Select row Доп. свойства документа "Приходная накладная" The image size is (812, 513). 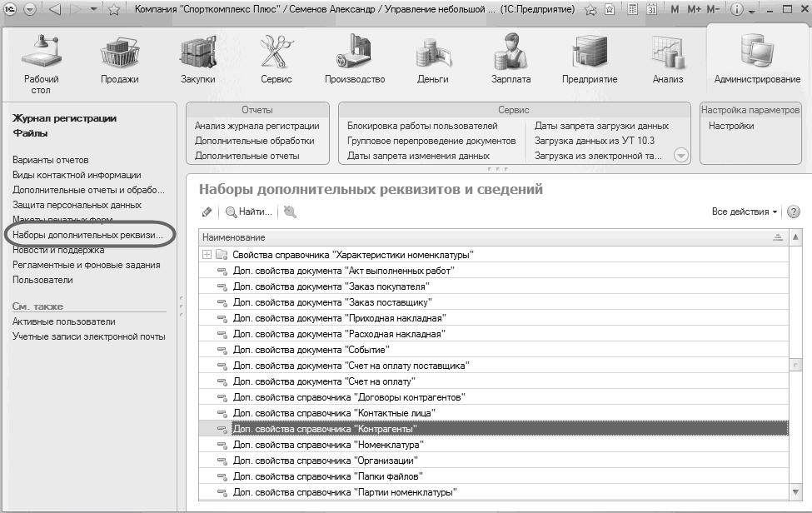coord(494,318)
